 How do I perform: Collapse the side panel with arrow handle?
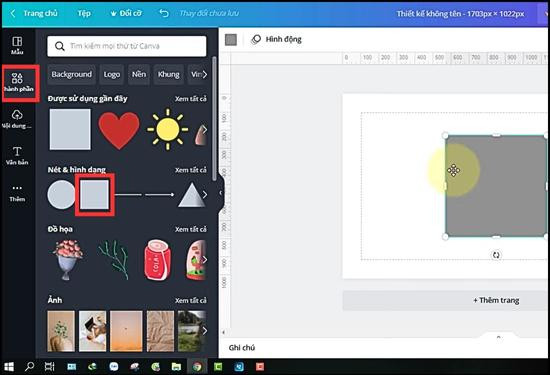[x=221, y=193]
